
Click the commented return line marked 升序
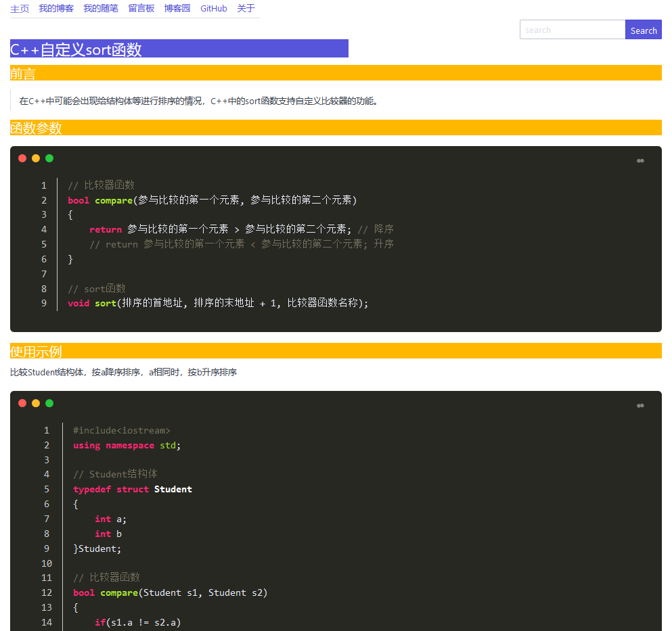click(x=242, y=244)
